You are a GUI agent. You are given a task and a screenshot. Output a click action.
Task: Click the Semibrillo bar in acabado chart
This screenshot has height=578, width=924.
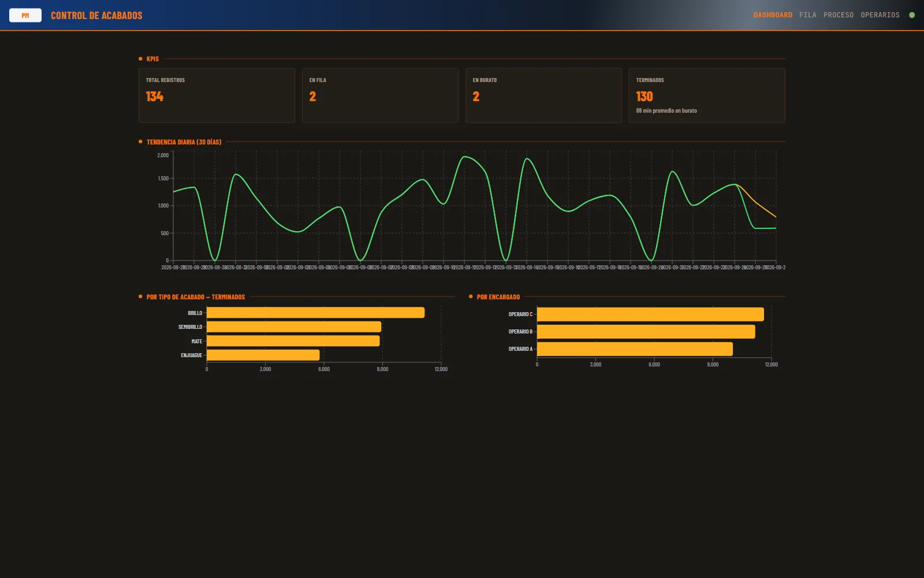pyautogui.click(x=294, y=327)
